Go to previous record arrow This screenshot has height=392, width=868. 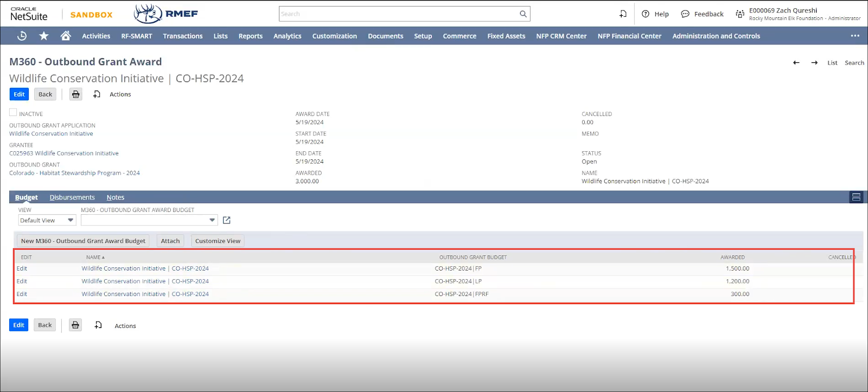796,63
